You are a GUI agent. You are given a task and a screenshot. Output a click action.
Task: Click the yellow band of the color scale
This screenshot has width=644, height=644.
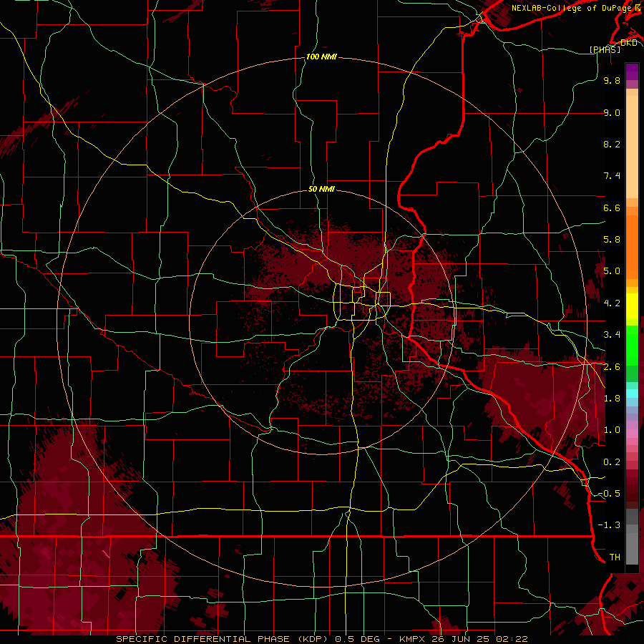[632, 306]
